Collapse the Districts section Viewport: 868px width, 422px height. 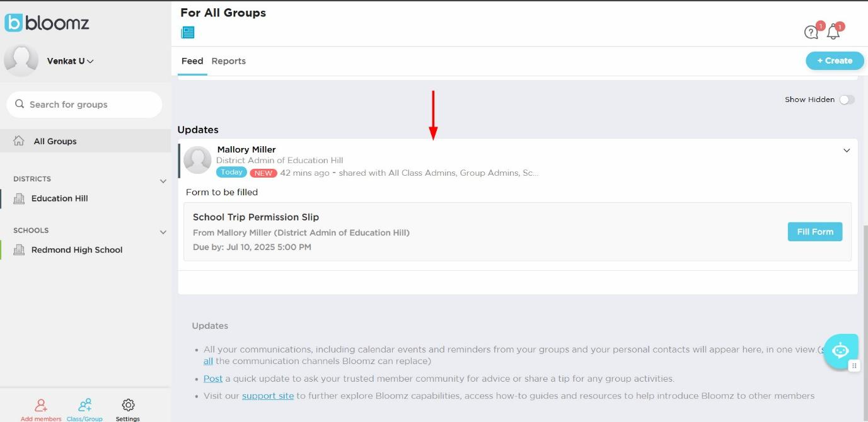point(163,181)
